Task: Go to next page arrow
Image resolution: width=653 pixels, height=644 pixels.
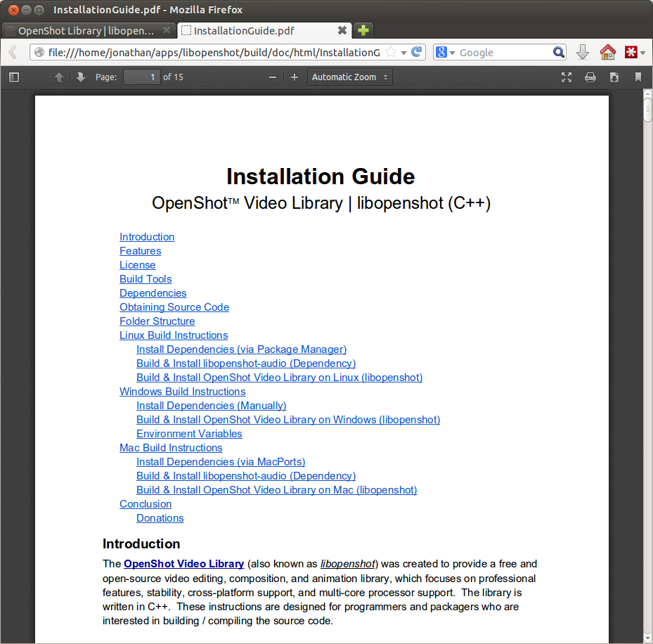Action: coord(81,77)
